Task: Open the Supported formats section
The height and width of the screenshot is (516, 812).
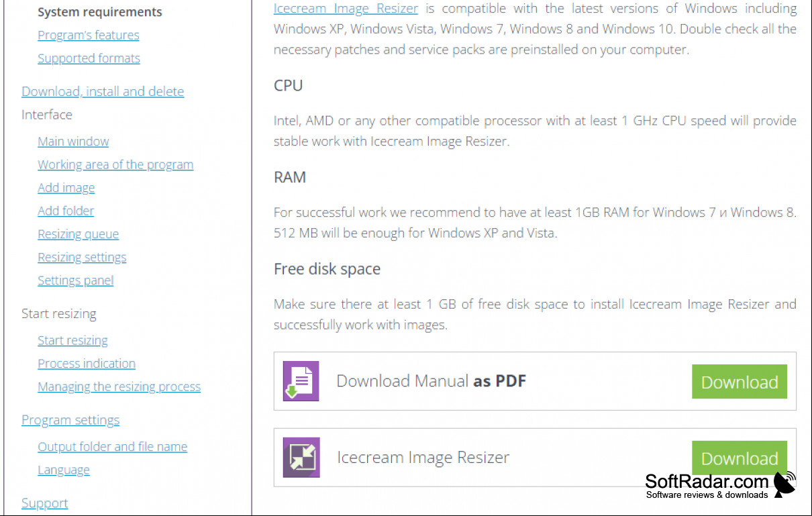Action: (x=89, y=58)
